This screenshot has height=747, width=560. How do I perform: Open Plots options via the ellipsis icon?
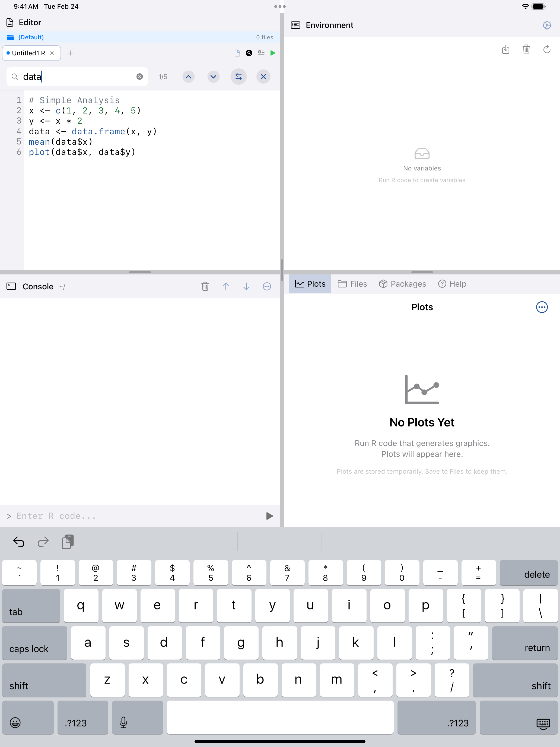pos(542,307)
